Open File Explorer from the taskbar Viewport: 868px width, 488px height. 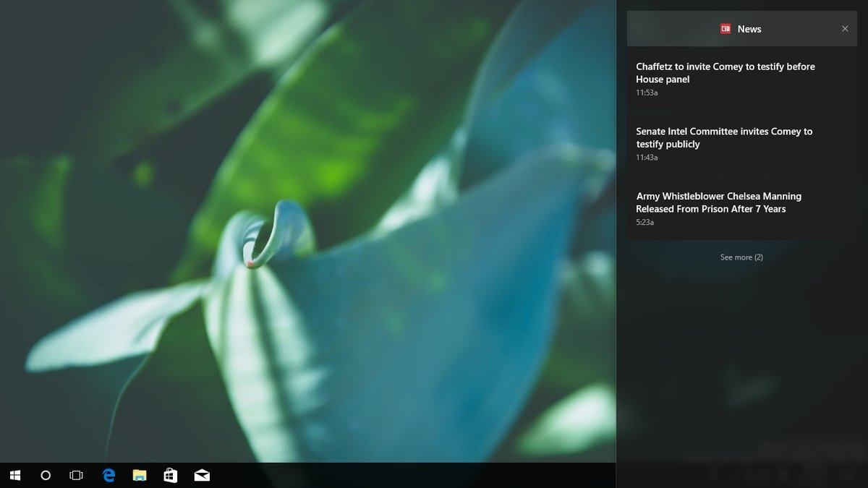click(140, 475)
